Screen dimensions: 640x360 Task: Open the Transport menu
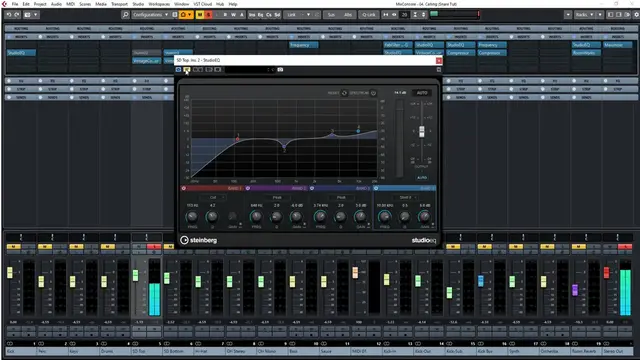click(119, 4)
